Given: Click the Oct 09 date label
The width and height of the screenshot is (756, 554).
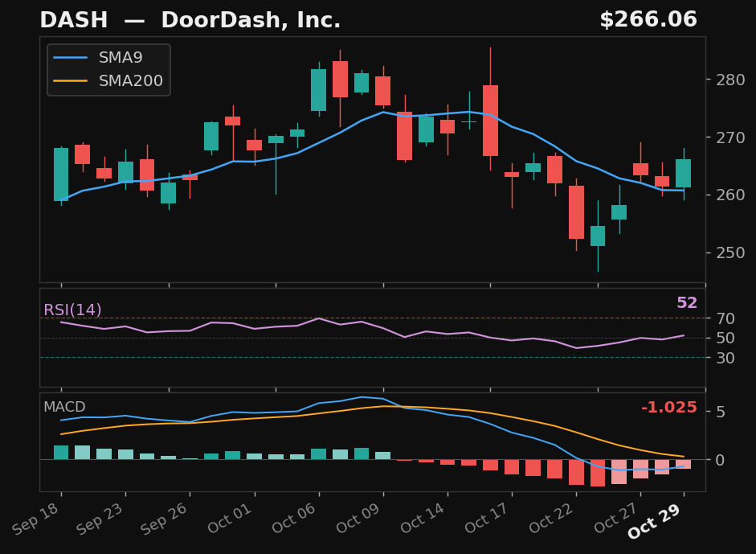Looking at the screenshot, I should click(x=358, y=518).
